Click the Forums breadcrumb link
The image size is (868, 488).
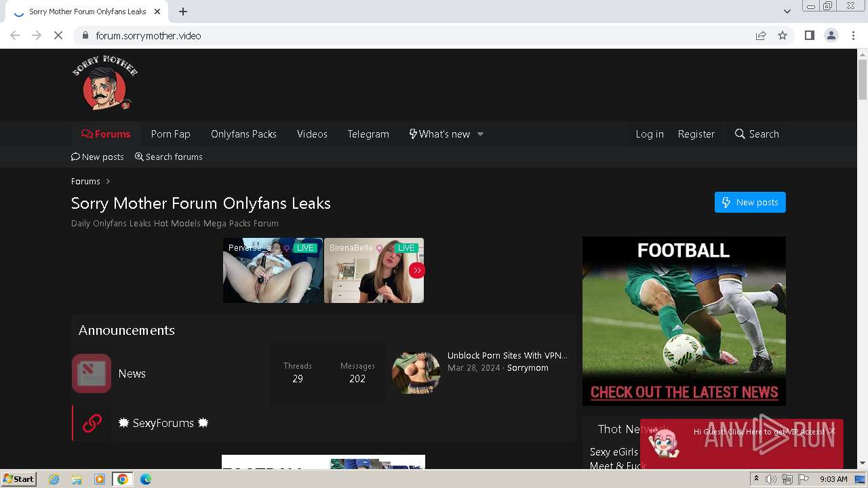[x=85, y=181]
